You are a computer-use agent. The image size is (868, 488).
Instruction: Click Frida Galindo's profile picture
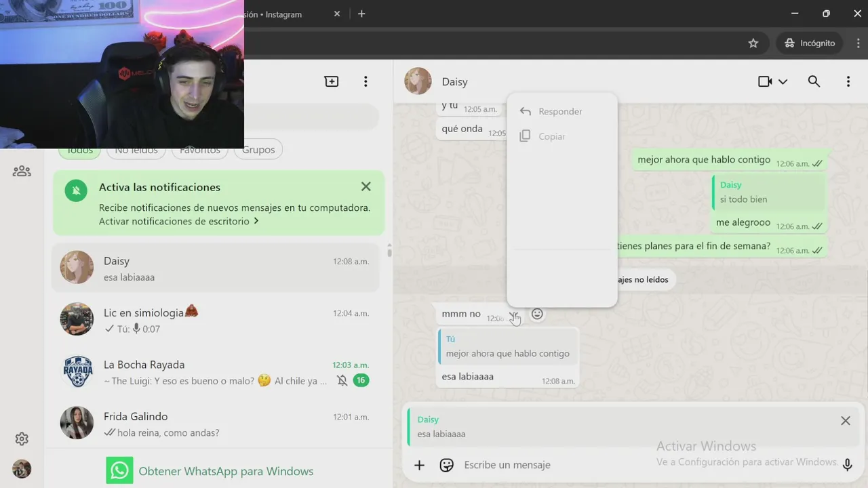(77, 423)
